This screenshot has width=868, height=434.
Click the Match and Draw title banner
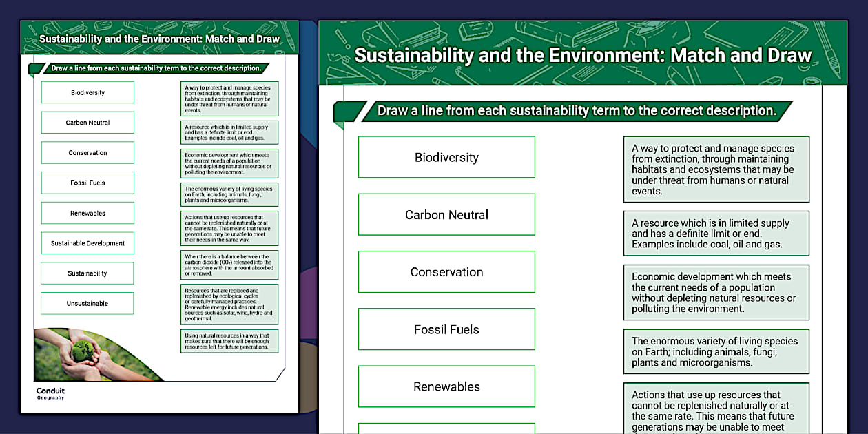pyautogui.click(x=583, y=55)
